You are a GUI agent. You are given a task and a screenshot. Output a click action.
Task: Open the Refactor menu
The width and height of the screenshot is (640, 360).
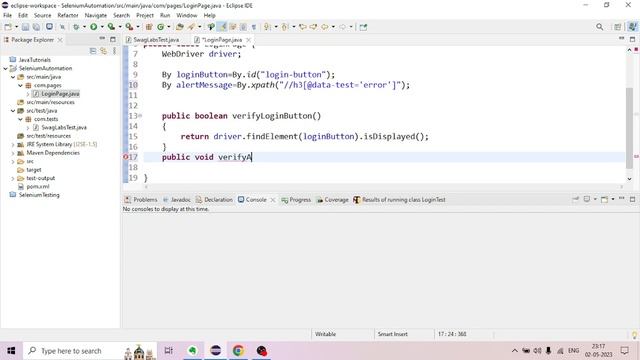[68, 16]
